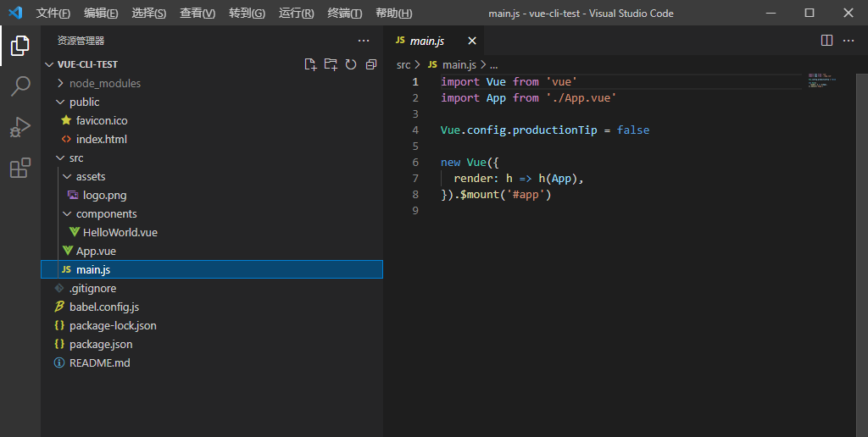Collapse the components folder

pyautogui.click(x=105, y=213)
